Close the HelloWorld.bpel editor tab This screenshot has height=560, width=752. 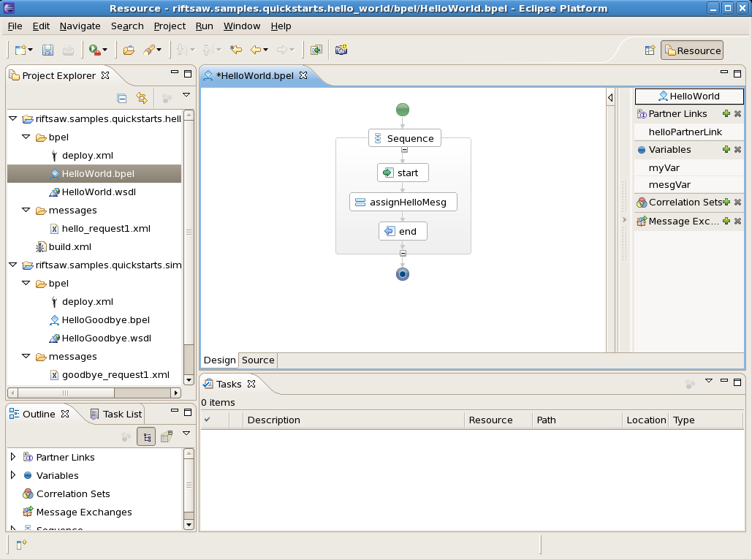point(303,75)
